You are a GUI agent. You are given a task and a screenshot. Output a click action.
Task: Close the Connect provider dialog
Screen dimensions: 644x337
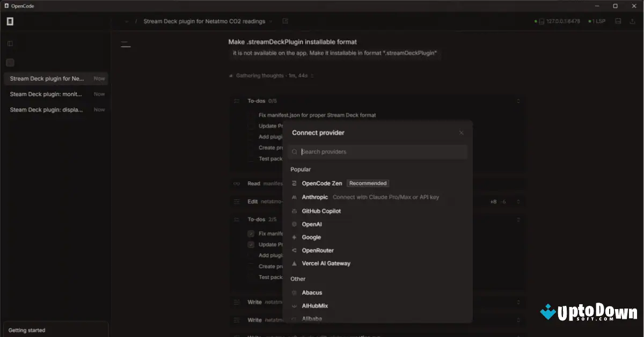point(461,133)
